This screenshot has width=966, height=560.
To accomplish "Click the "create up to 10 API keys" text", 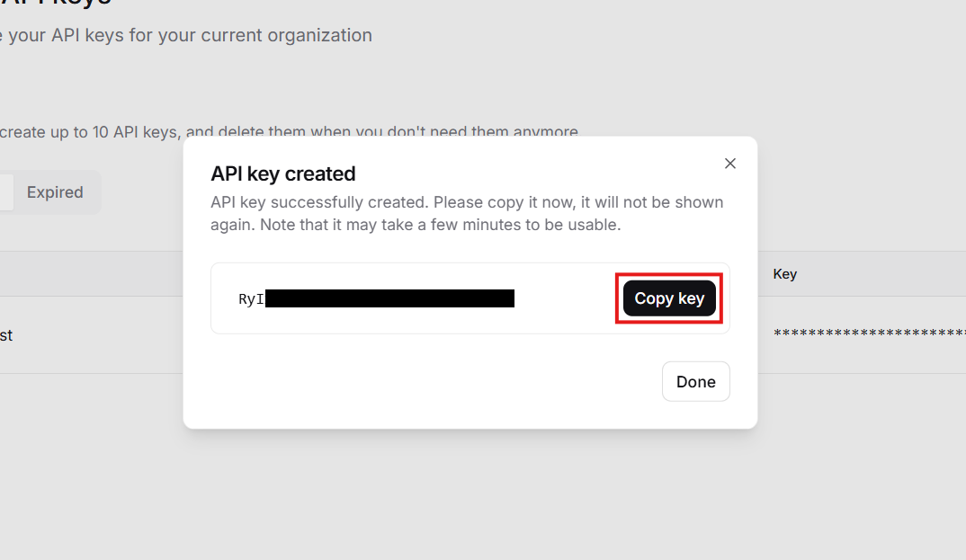I will pyautogui.click(x=90, y=132).
